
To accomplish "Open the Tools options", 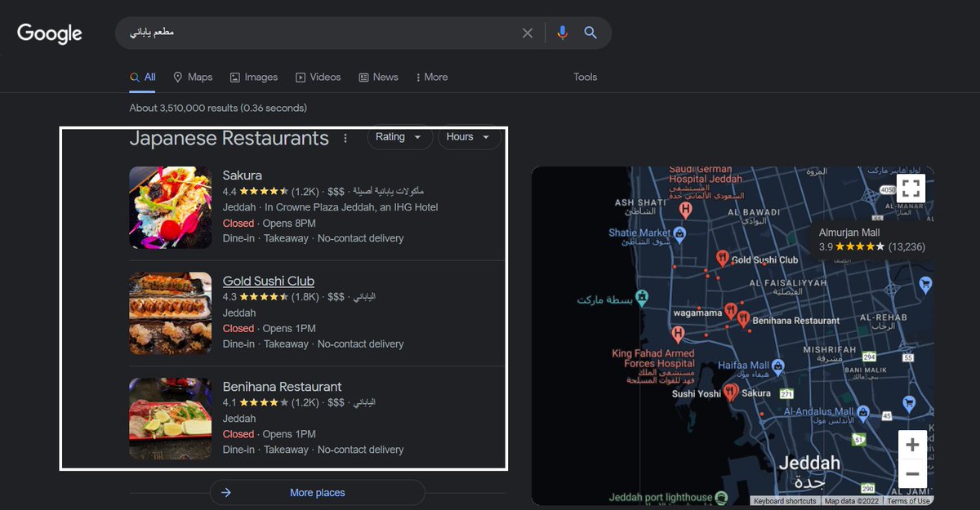I will tap(586, 77).
